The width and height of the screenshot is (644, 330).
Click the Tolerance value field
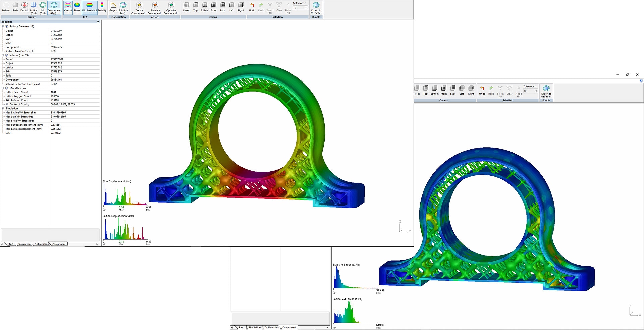click(298, 8)
